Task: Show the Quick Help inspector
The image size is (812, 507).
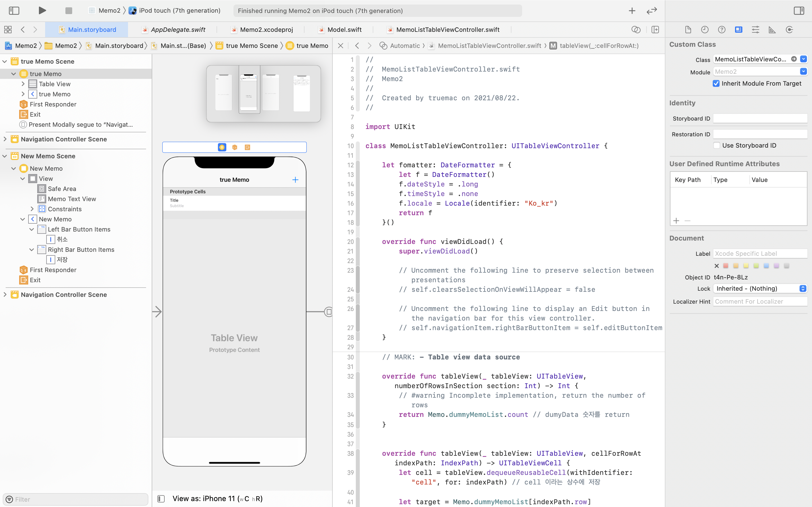Action: point(721,30)
